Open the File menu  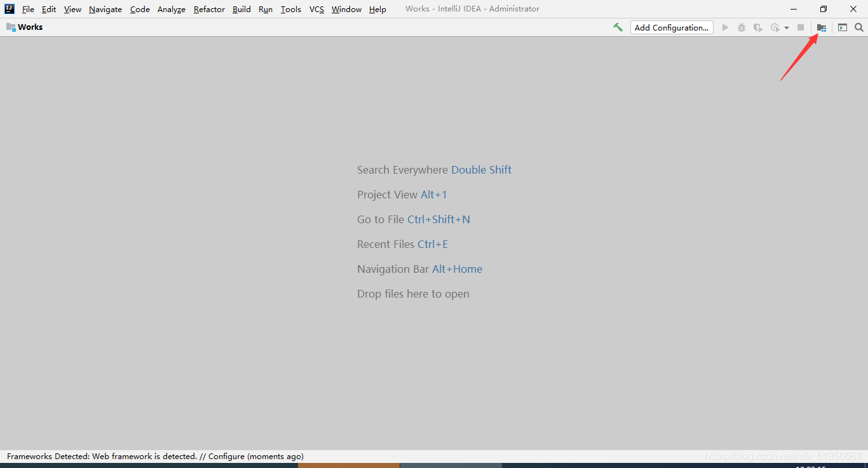[x=28, y=9]
